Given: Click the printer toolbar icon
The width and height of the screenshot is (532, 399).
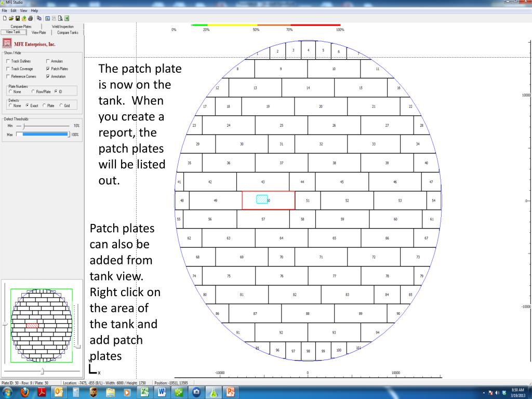Looking at the screenshot, I should (x=31, y=18).
